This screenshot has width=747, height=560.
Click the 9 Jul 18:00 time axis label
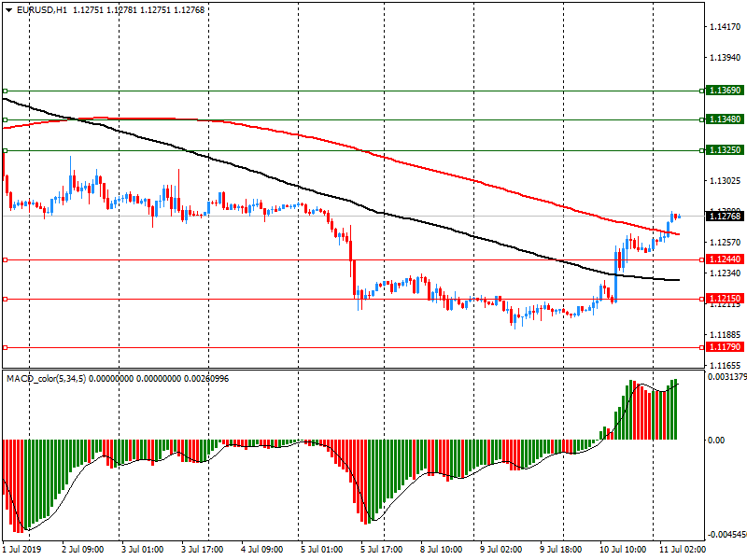coord(561,549)
